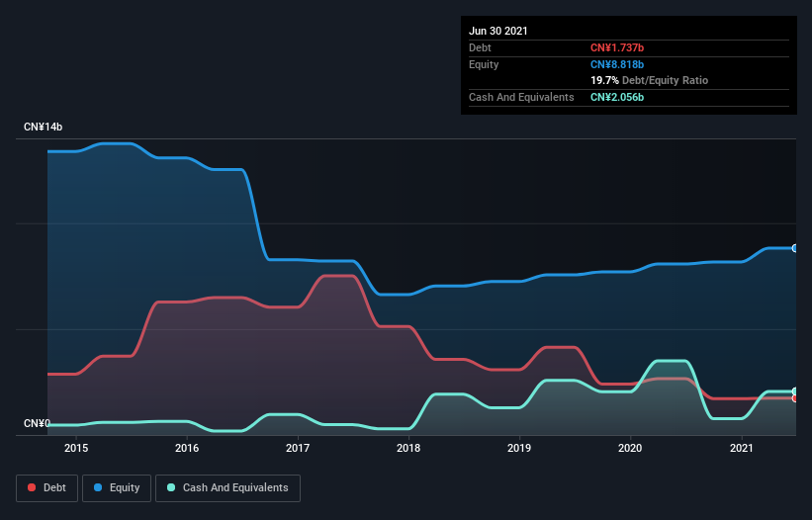Click the CN¥14b y-axis label
Viewport: 812px width, 520px height.
[43, 127]
